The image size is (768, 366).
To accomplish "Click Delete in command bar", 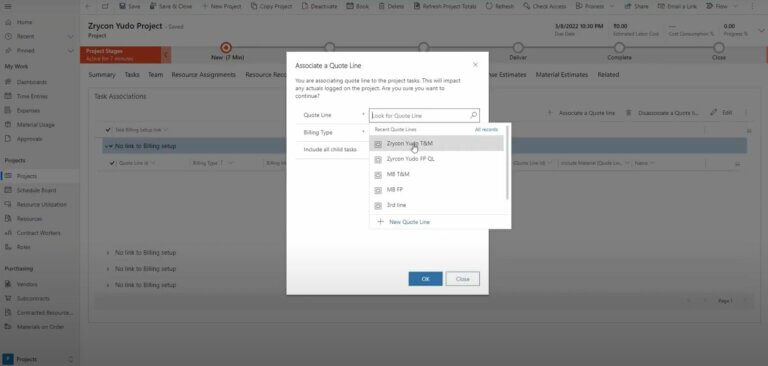I will pos(391,6).
